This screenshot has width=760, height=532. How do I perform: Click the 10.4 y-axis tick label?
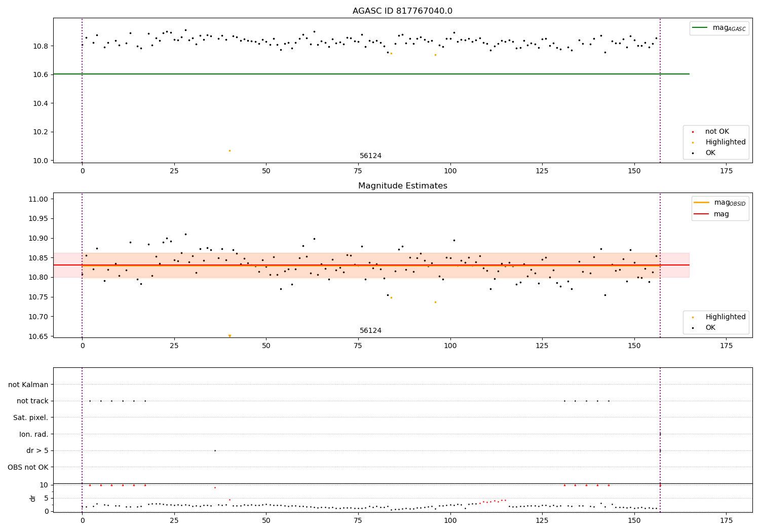click(41, 103)
